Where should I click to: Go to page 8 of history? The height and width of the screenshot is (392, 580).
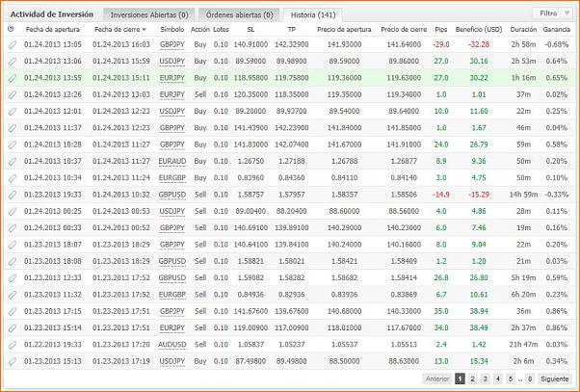(x=530, y=379)
